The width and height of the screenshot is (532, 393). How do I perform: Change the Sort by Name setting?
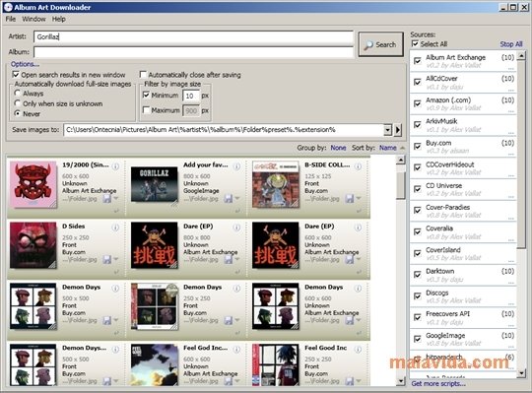click(x=388, y=148)
